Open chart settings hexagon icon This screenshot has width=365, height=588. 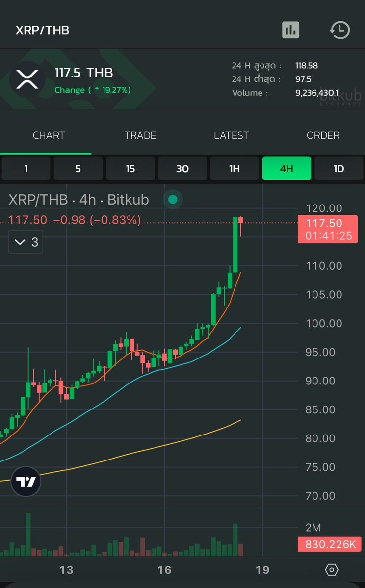[332, 570]
